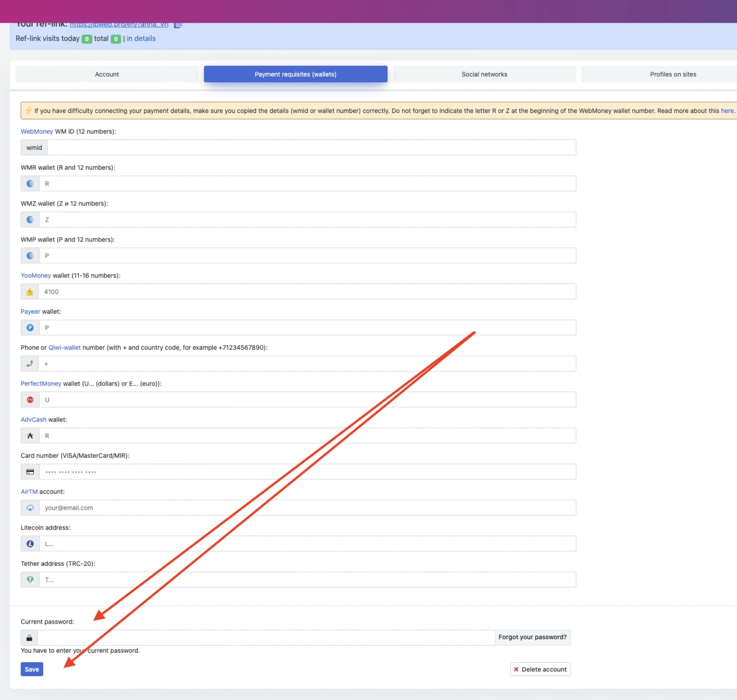Open the 'here' link in warning notice
Image resolution: width=737 pixels, height=700 pixels.
pos(727,111)
